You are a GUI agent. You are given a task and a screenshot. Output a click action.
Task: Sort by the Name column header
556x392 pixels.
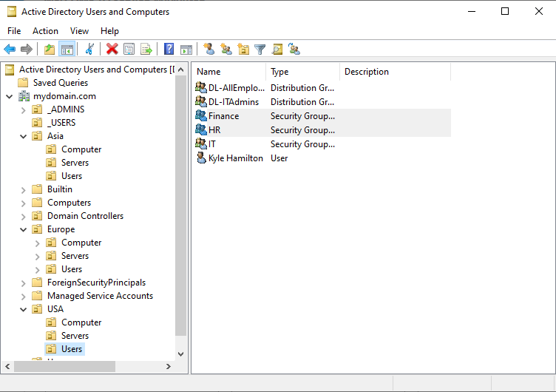tap(229, 72)
